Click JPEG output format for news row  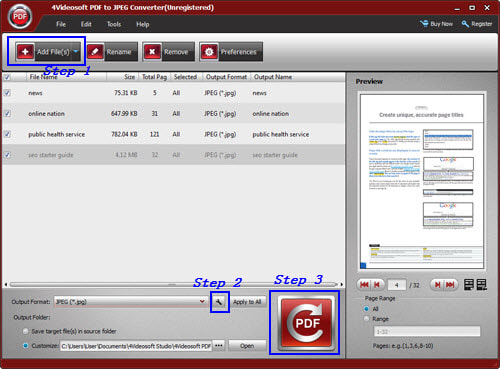(x=220, y=93)
